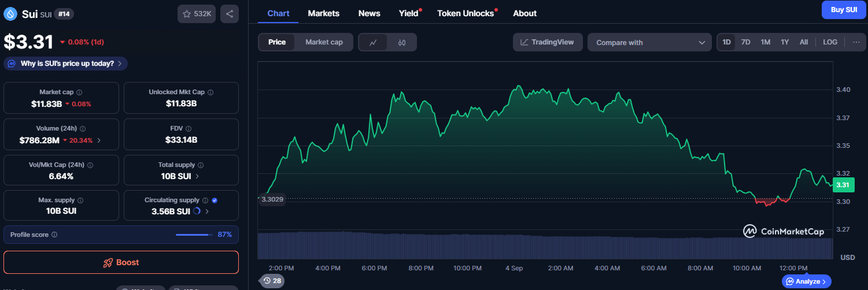Add SUI to watchlist with star button
This screenshot has height=290, width=868.
(x=197, y=14)
